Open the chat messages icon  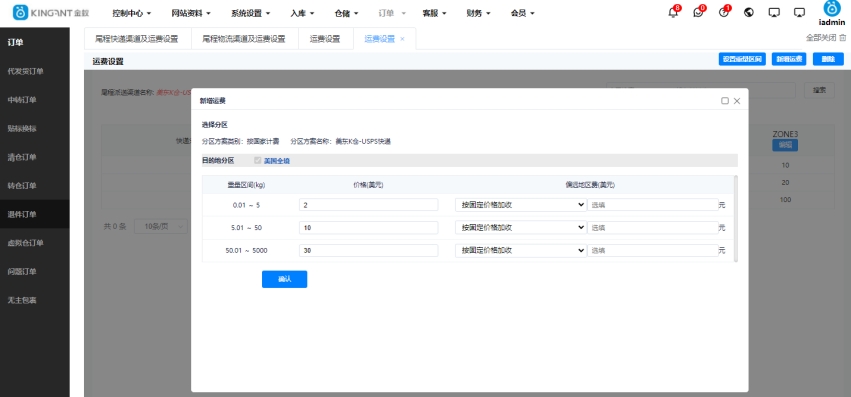click(x=698, y=13)
